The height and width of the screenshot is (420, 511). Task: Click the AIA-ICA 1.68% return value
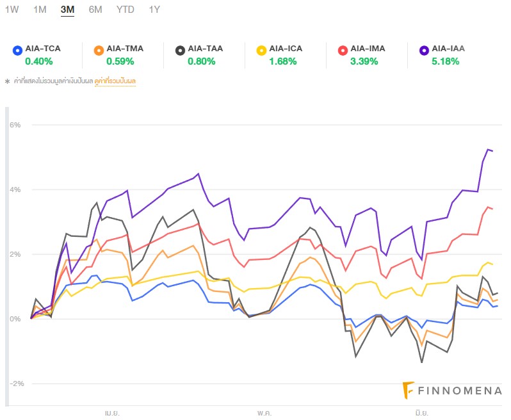[282, 61]
